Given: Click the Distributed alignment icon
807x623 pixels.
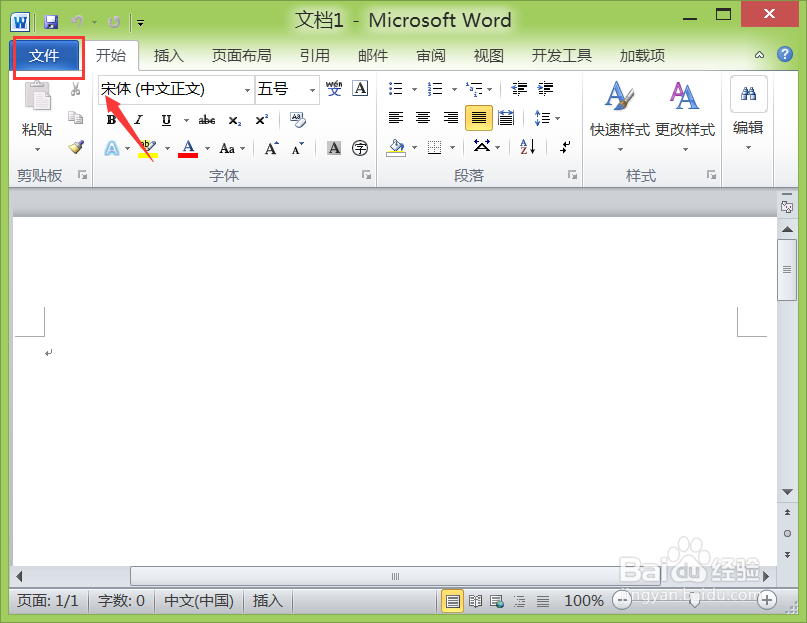Looking at the screenshot, I should pyautogui.click(x=506, y=118).
